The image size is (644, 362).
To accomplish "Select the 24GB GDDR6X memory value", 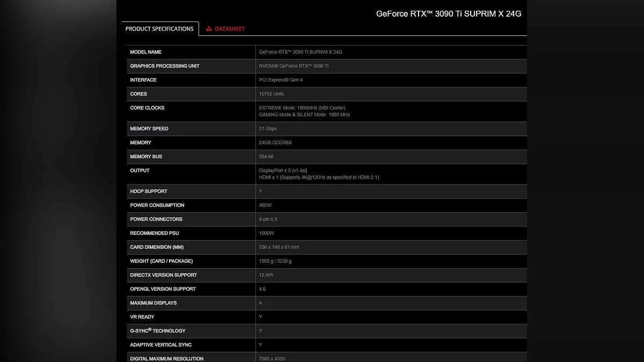I will pyautogui.click(x=275, y=143).
